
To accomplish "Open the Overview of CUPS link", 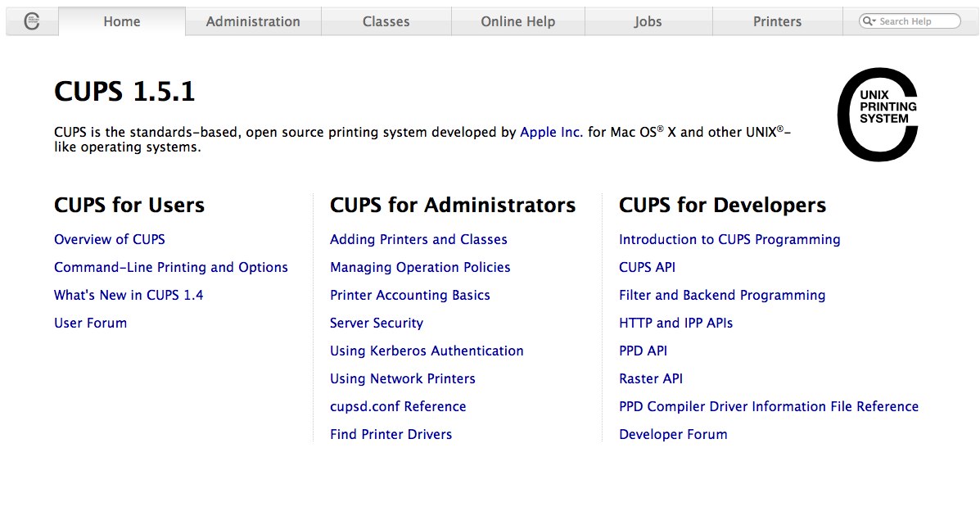I will click(x=110, y=239).
